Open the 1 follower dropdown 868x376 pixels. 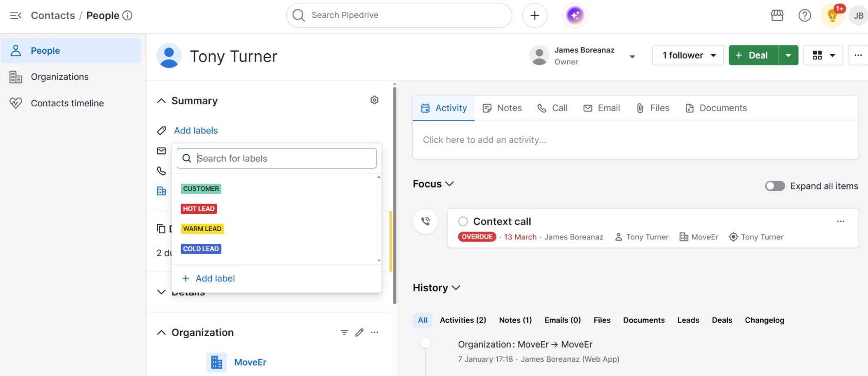pyautogui.click(x=688, y=56)
